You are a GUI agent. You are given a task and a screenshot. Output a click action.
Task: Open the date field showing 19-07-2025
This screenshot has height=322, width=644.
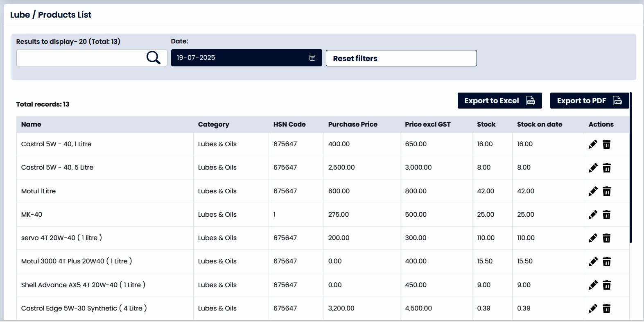(x=242, y=58)
